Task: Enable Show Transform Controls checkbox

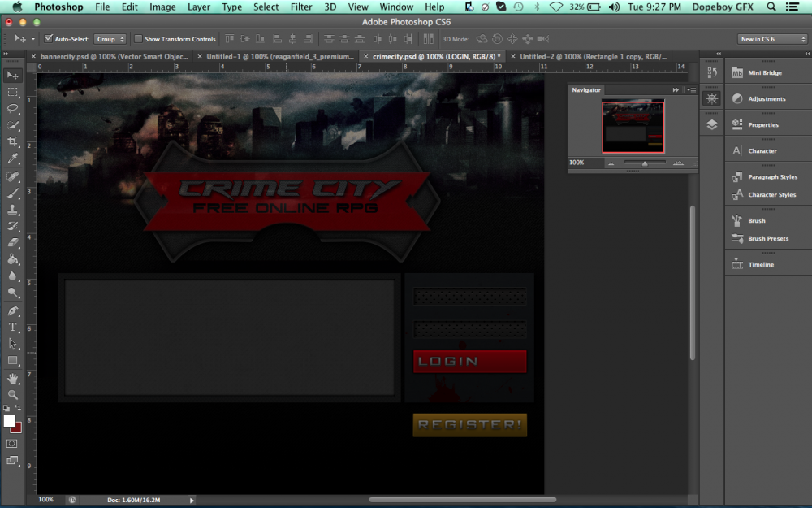Action: coord(138,39)
